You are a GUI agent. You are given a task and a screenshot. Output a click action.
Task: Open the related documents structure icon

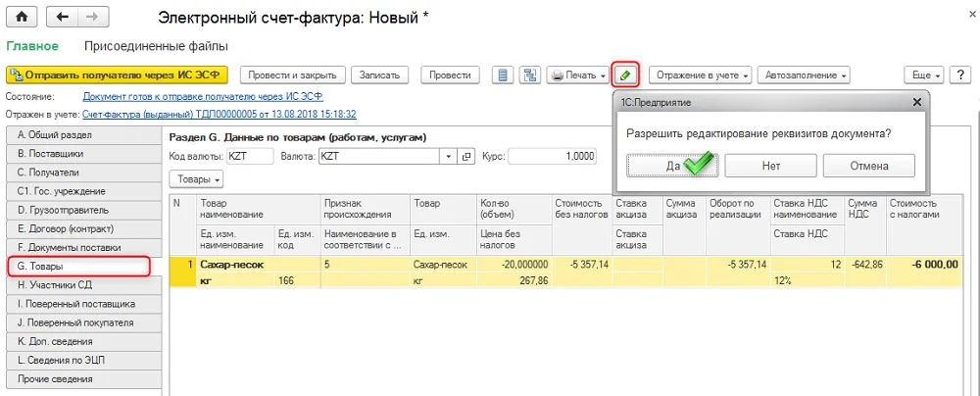coord(530,75)
